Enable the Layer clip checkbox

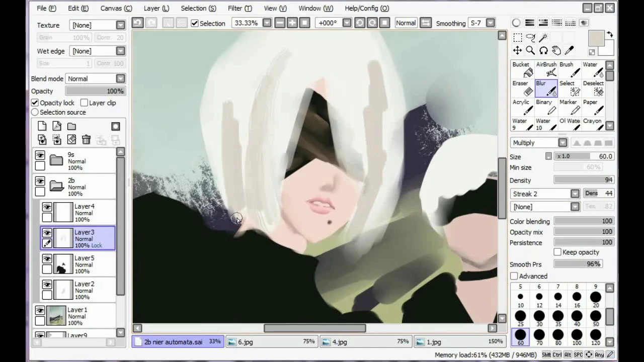point(84,103)
